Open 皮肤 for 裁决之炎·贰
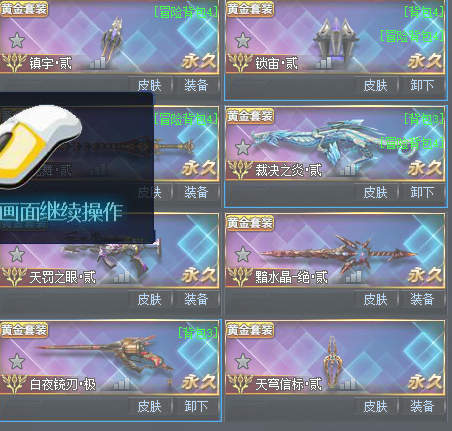Viewport: 452px width, 431px height. click(376, 192)
